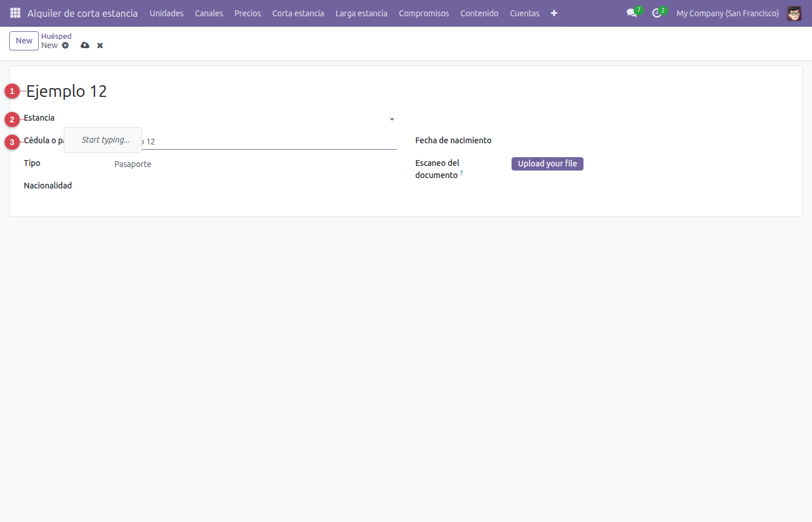This screenshot has width=812, height=522.
Task: Open the Nacionalidad field dropdown
Action: (x=255, y=186)
